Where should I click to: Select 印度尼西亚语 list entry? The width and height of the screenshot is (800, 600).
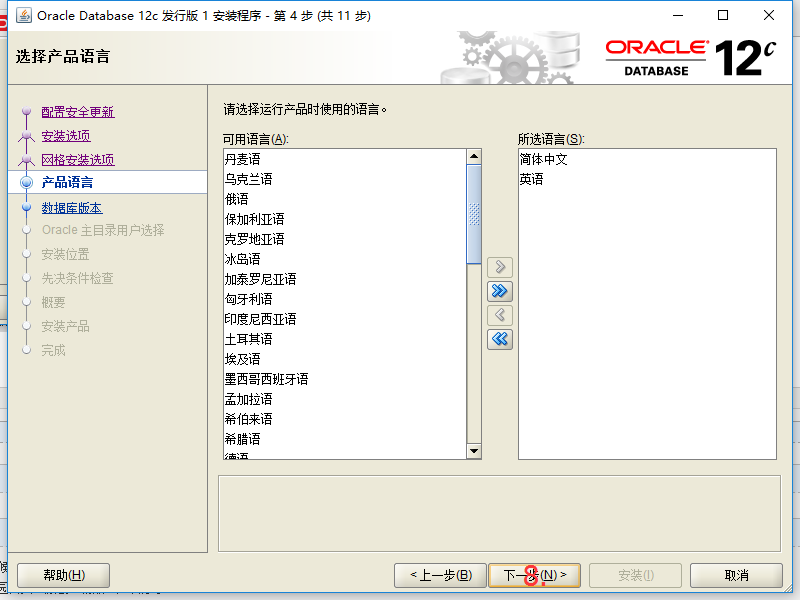[345, 319]
